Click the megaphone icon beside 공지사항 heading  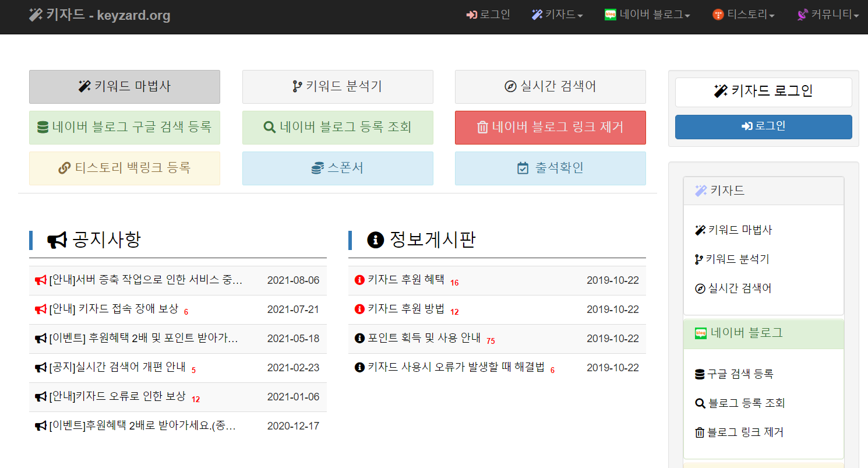click(57, 240)
